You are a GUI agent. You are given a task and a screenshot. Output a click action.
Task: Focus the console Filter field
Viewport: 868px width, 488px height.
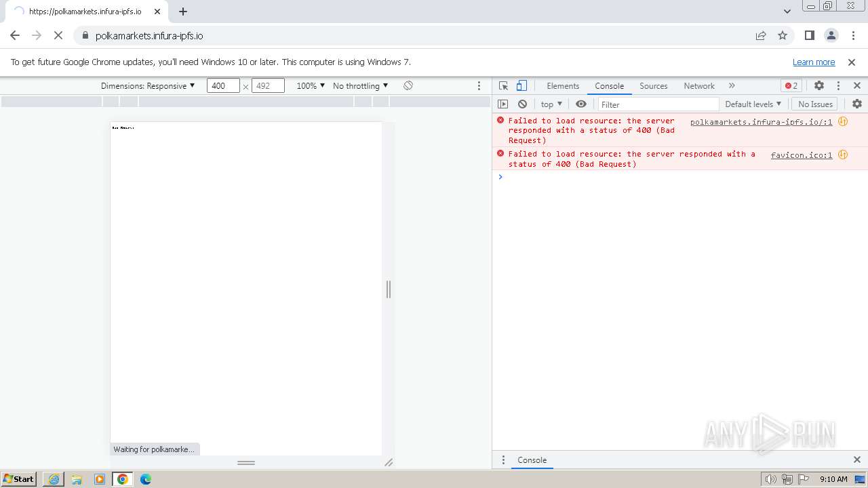(658, 104)
